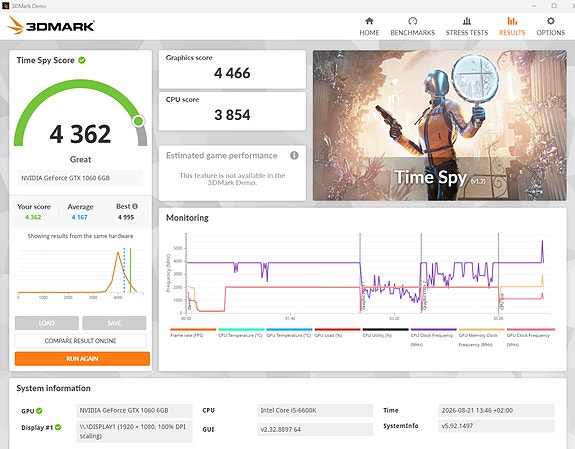Toggle GPU Load (%) legend swatch
This screenshot has width=575, height=449.
point(337,329)
